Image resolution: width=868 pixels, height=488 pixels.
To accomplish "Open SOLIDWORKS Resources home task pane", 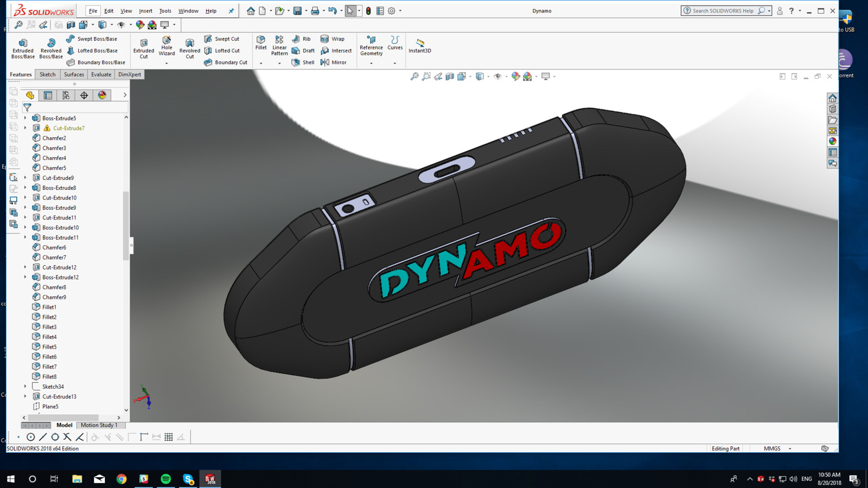I will [x=833, y=98].
